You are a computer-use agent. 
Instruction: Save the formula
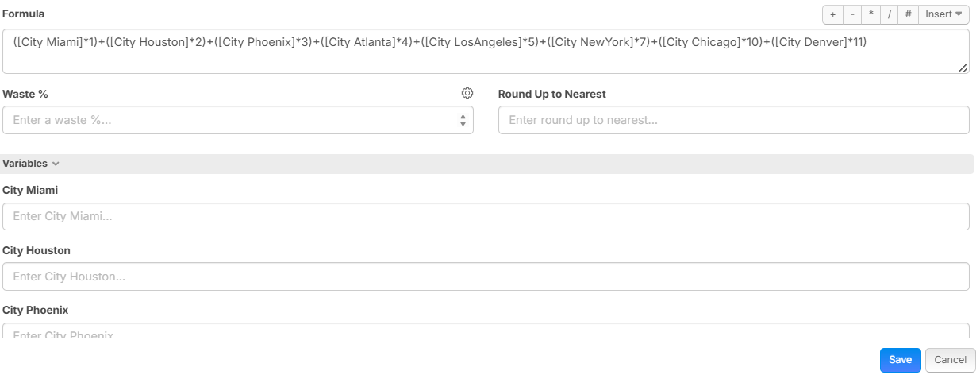[x=900, y=360]
